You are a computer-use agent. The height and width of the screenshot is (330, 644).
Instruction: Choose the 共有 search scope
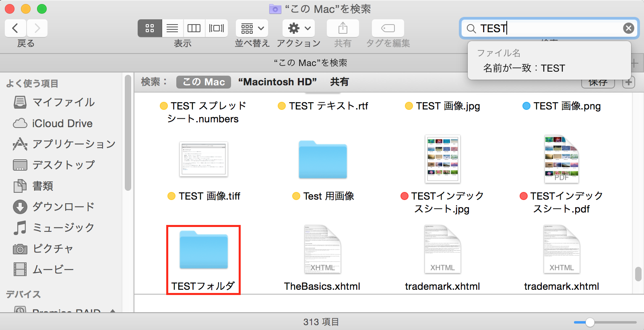[x=339, y=82]
